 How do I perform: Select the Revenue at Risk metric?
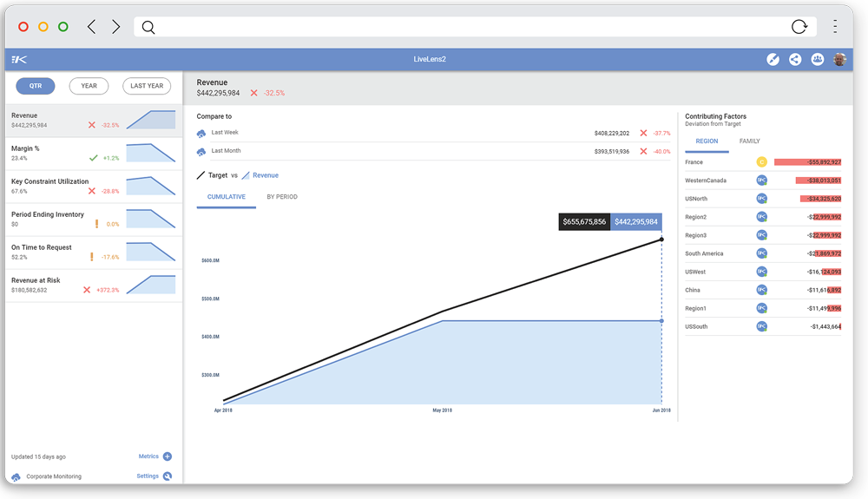93,286
